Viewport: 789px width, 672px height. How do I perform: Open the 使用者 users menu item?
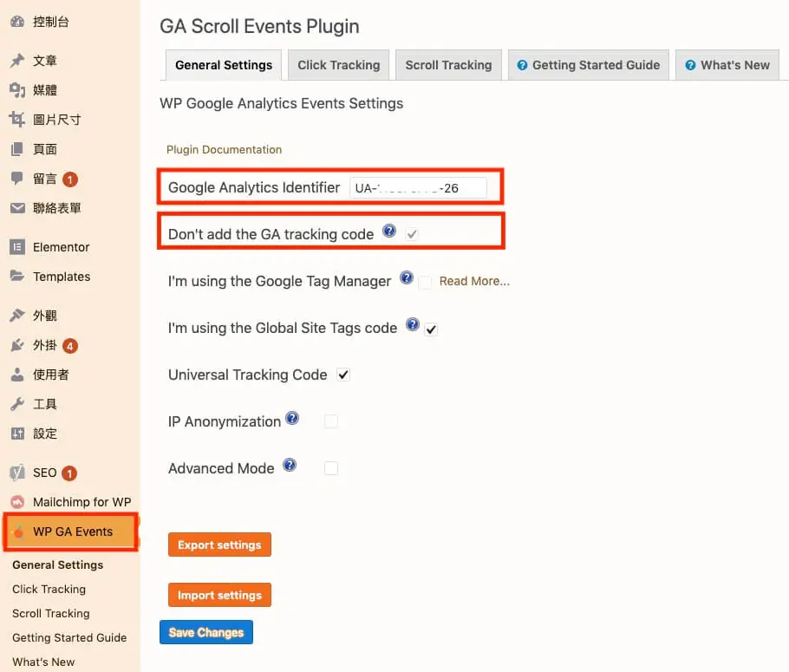[x=50, y=375]
